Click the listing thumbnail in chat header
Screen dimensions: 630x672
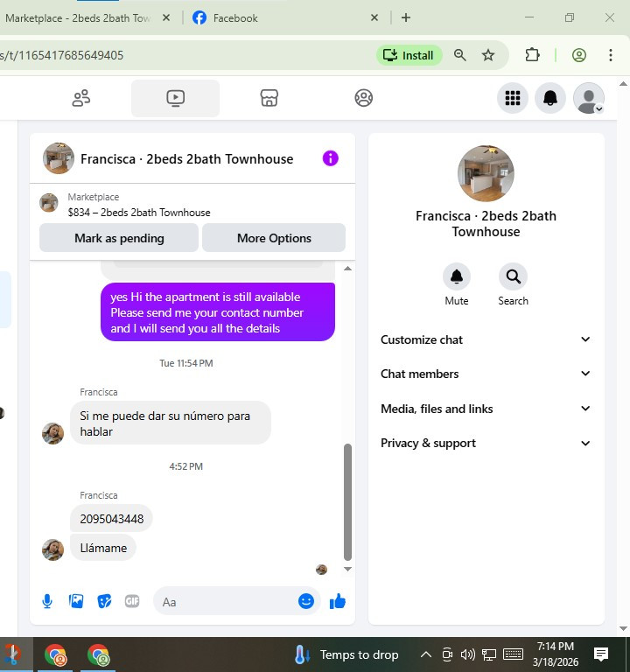[x=59, y=158]
